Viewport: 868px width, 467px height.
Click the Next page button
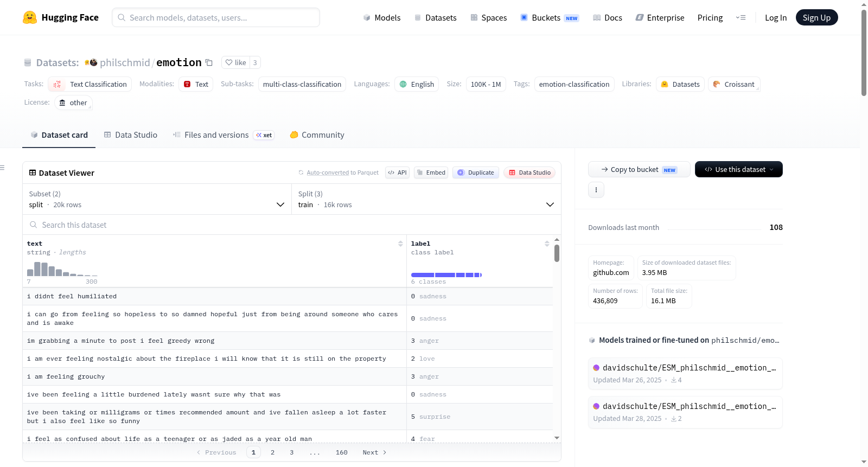pyautogui.click(x=374, y=452)
